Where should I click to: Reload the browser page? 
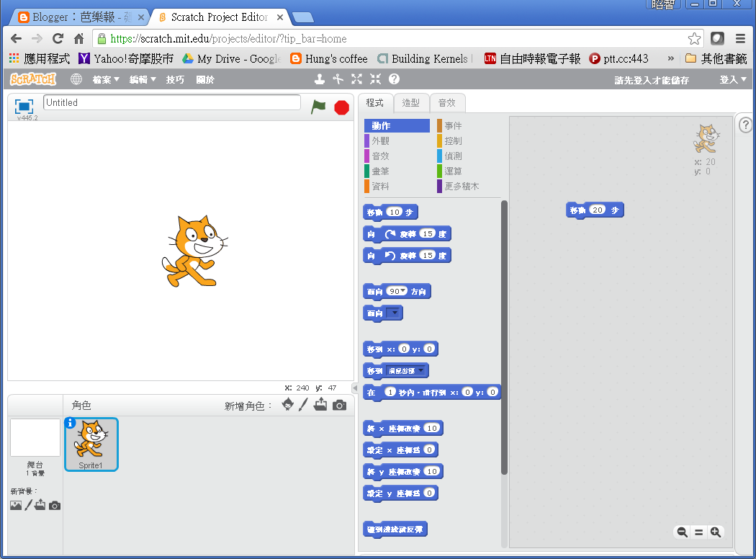[x=58, y=39]
